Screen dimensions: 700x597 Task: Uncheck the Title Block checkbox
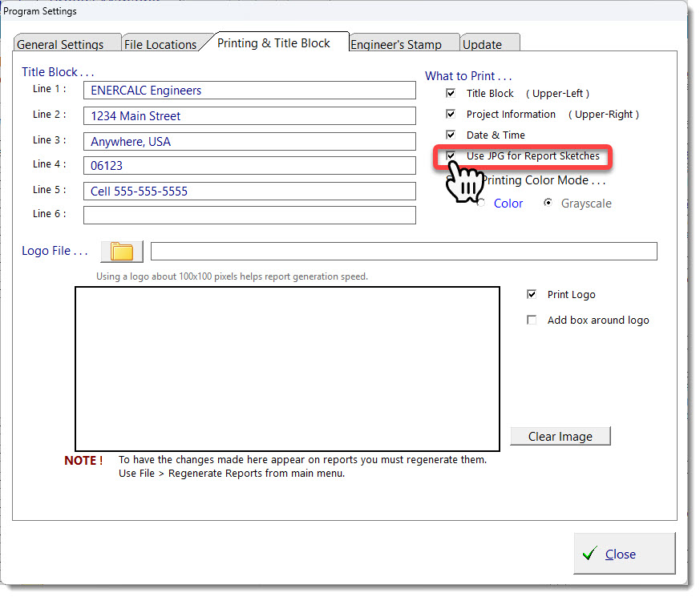point(451,94)
